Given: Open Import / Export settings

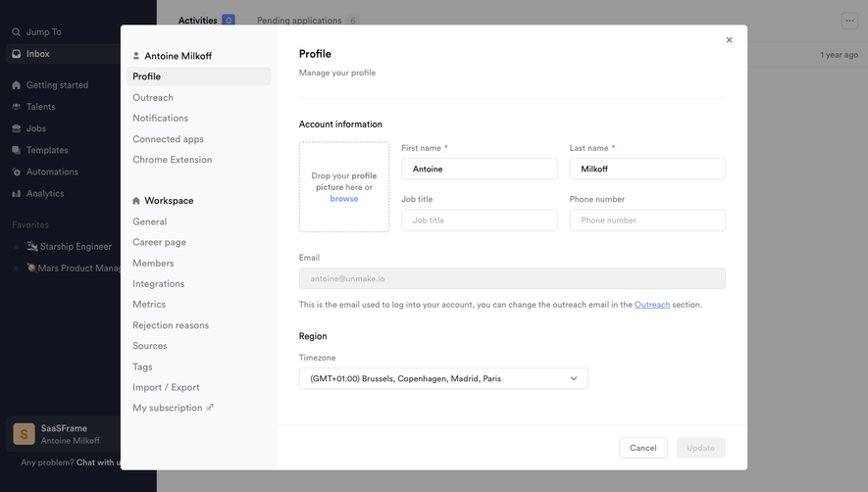Looking at the screenshot, I should pos(166,387).
